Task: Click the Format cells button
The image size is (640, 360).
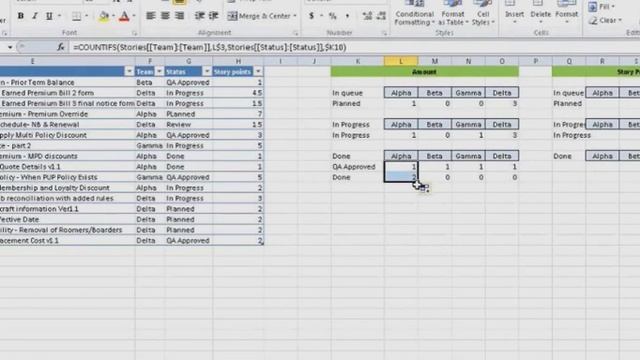Action: (567, 12)
